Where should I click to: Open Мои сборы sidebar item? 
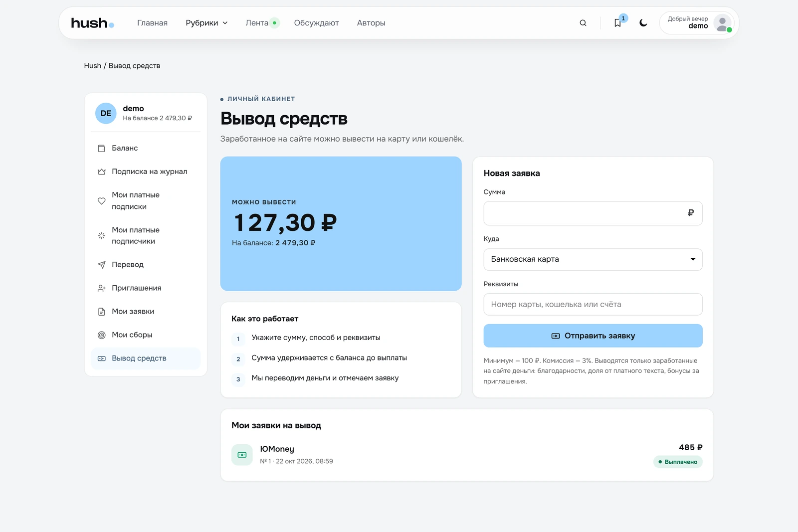[146, 335]
